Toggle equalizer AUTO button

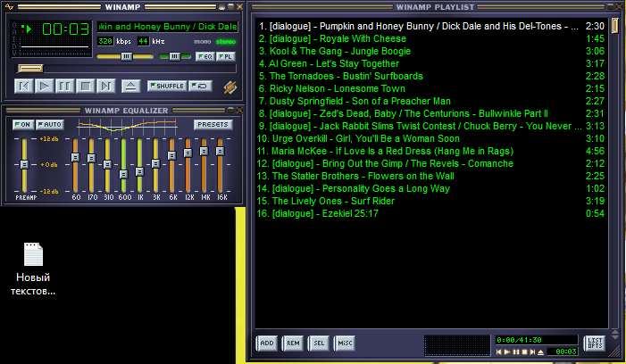50,125
